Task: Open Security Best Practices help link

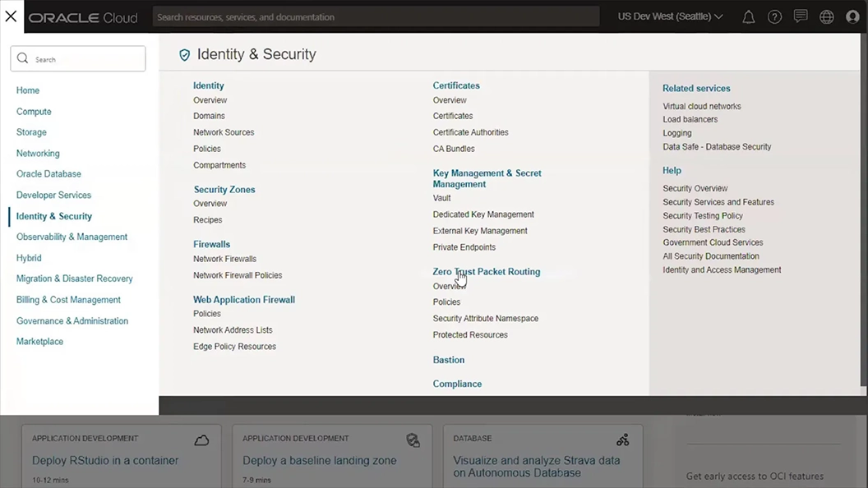Action: pos(704,229)
